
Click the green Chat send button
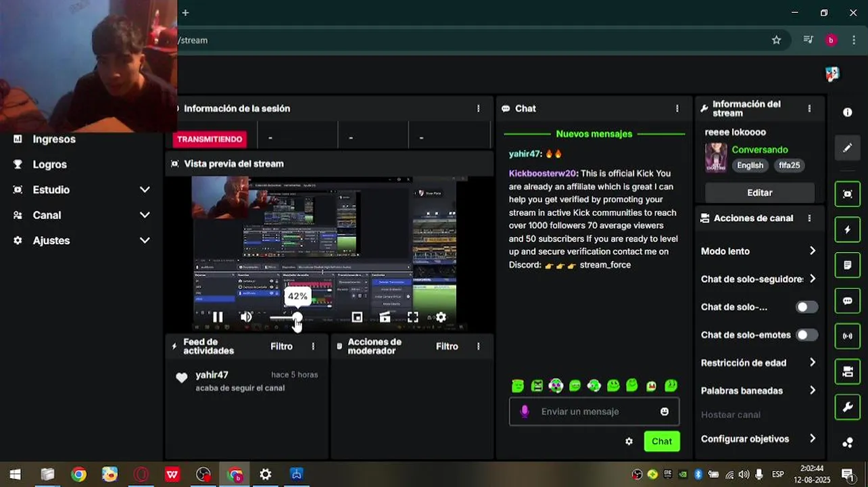pos(662,441)
